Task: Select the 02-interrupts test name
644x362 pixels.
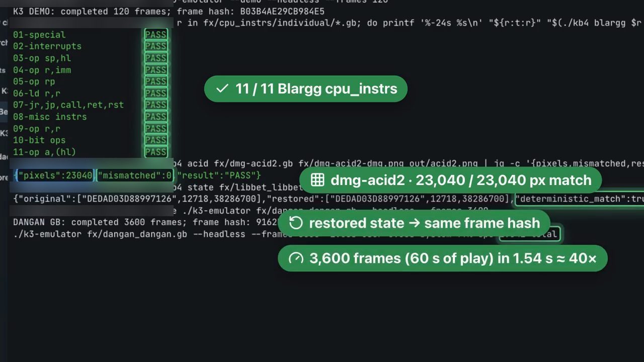Action: (x=47, y=46)
